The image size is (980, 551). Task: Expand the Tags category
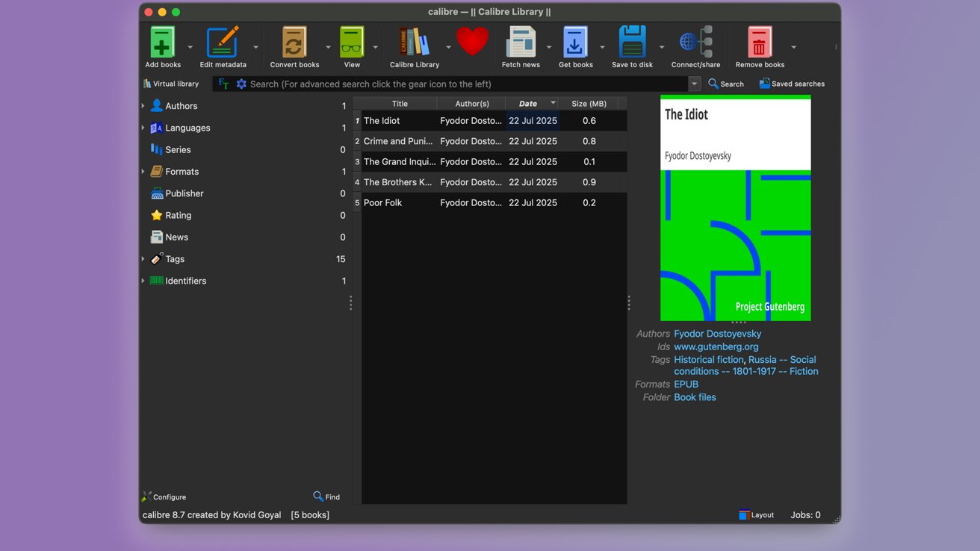coord(143,259)
